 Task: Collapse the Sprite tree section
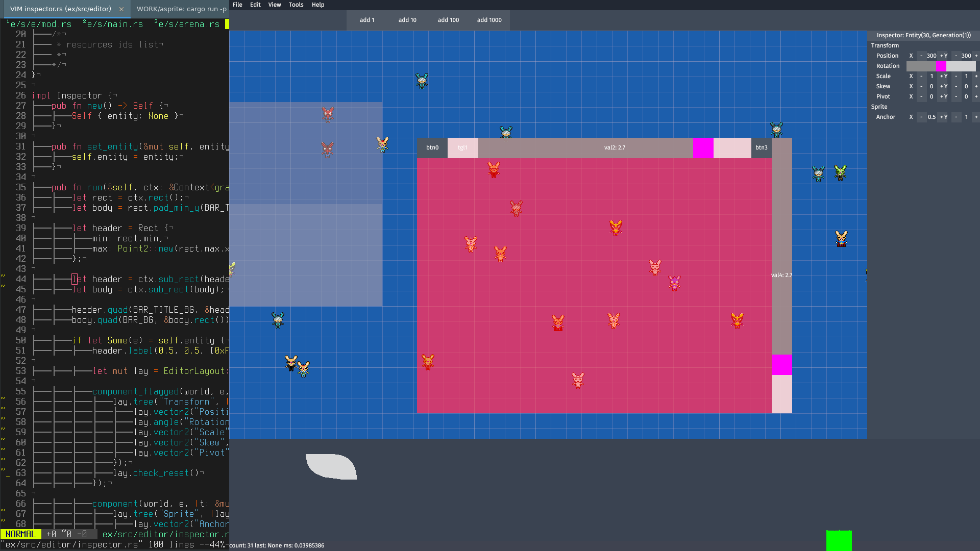pos(879,107)
